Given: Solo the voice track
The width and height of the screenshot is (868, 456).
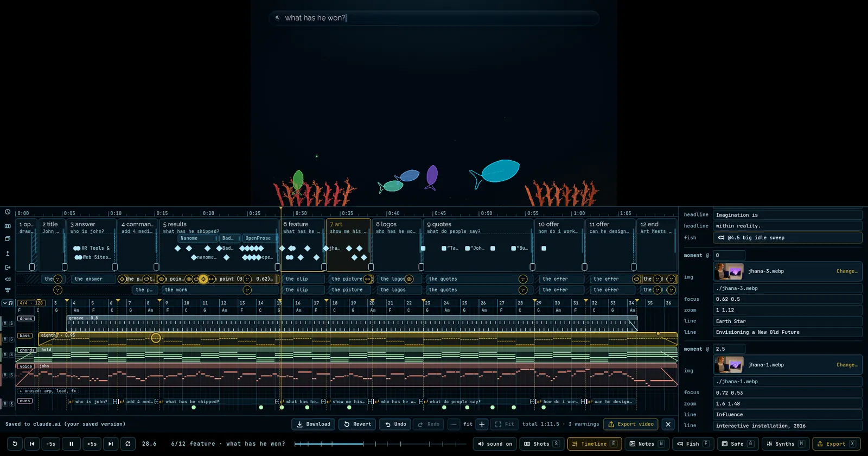Looking at the screenshot, I should (11, 375).
